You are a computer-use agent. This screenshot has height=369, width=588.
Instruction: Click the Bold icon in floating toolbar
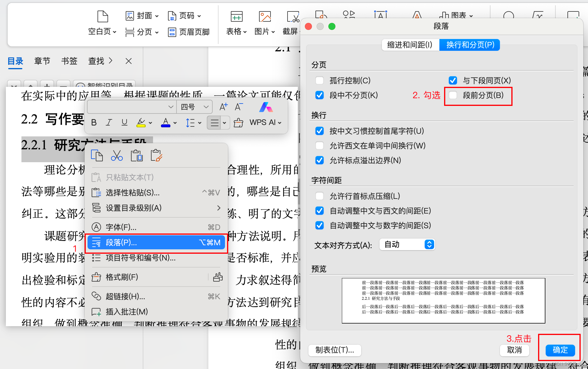pos(94,123)
